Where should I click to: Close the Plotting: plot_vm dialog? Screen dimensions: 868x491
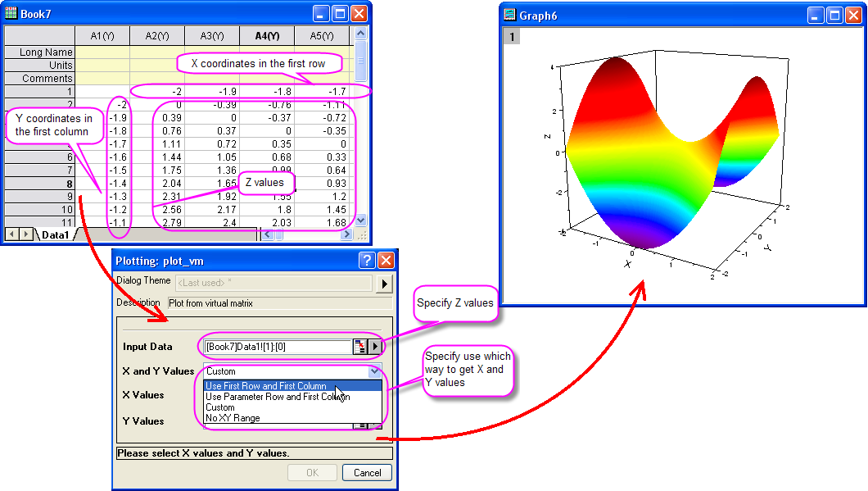386,261
